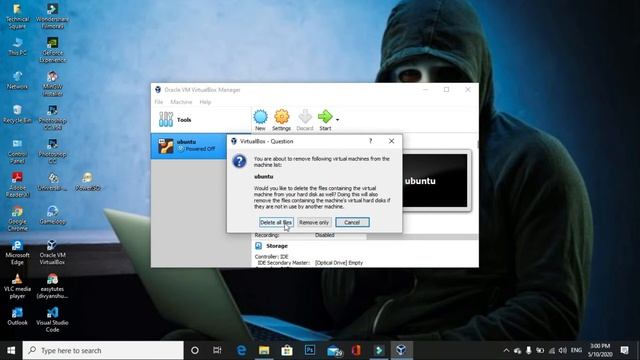
Task: Open notification action center icon
Action: [x=624, y=350]
